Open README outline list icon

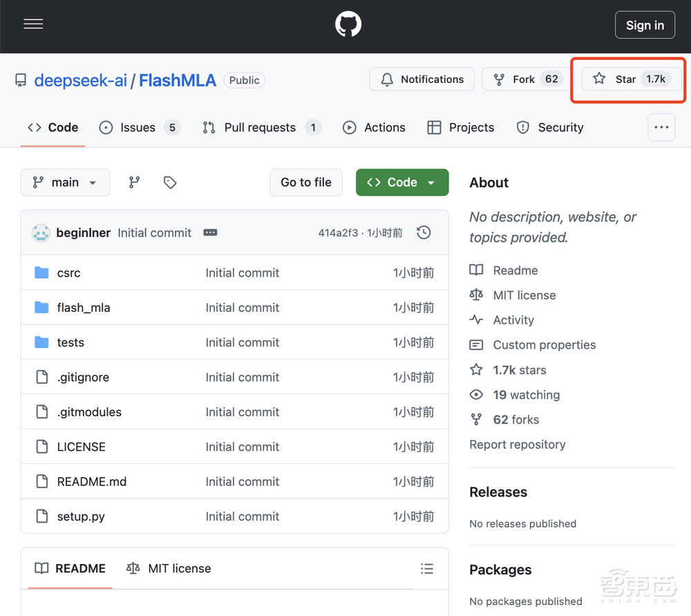[x=427, y=568]
